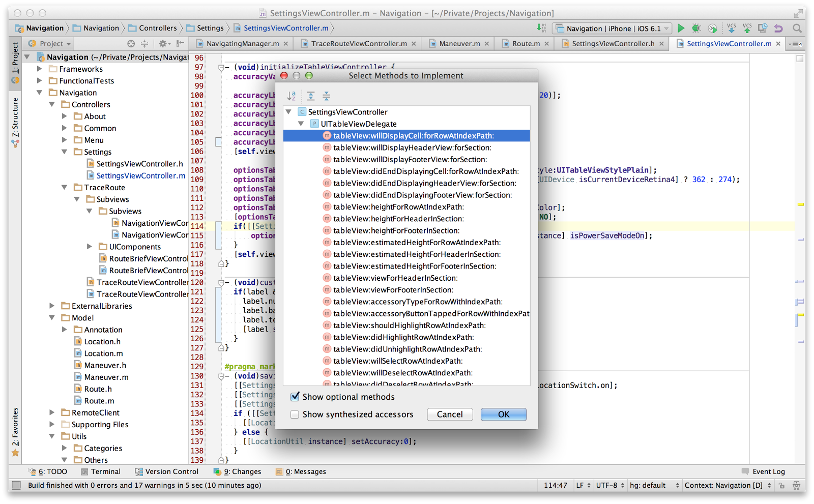Image resolution: width=814 pixels, height=504 pixels.
Task: Close the NavigatingManager.m tab
Action: pos(286,44)
